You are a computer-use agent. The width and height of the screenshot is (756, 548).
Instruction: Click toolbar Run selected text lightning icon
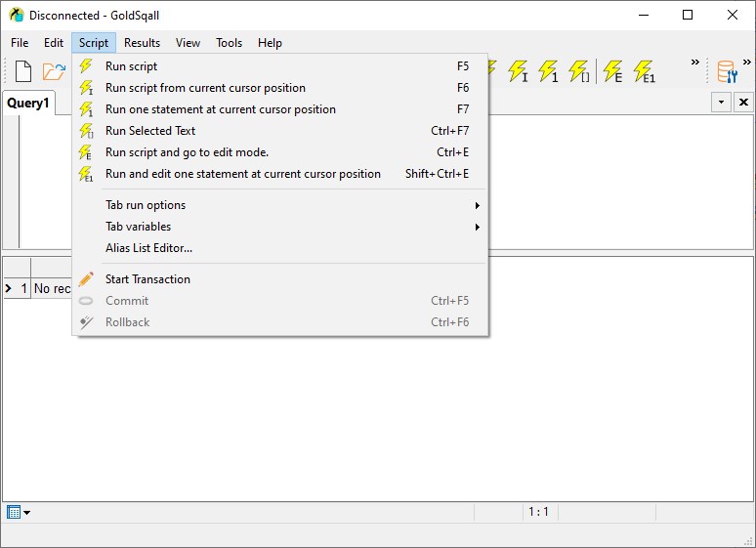pyautogui.click(x=578, y=71)
